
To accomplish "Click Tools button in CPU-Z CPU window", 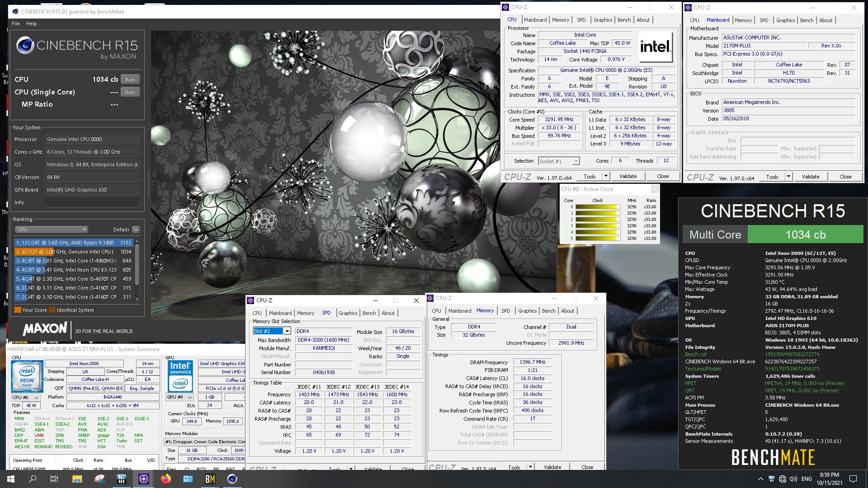I will click(590, 176).
